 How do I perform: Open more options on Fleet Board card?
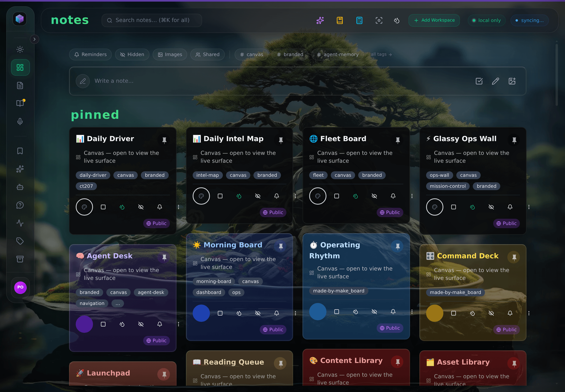tap(412, 196)
